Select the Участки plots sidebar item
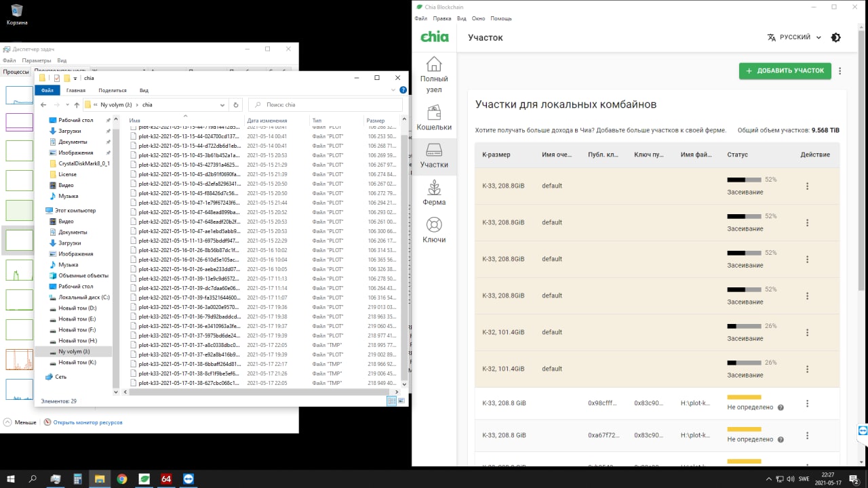 coord(434,155)
